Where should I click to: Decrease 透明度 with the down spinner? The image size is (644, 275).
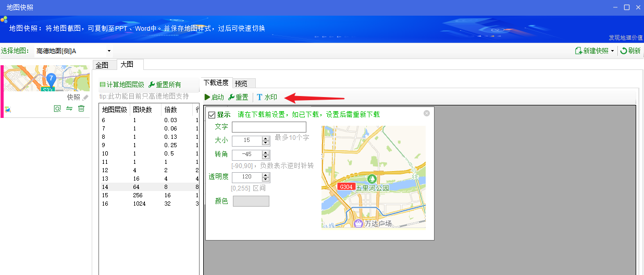coord(266,180)
